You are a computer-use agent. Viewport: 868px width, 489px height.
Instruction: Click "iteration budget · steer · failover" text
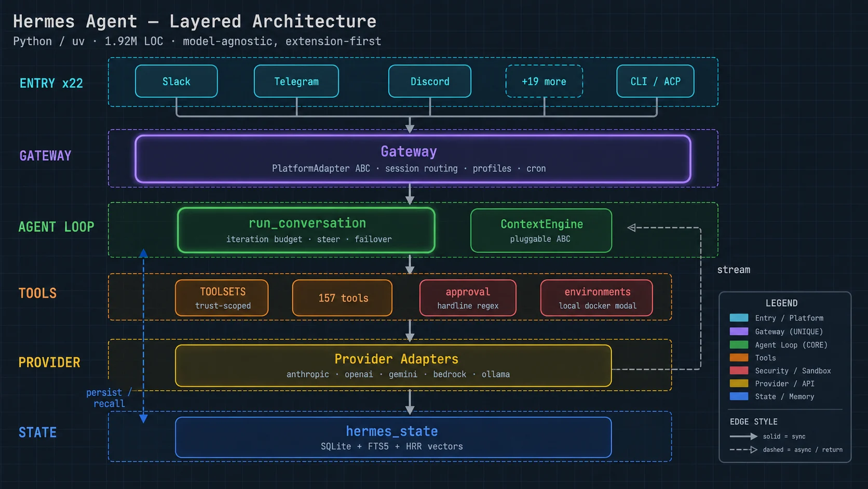click(x=309, y=239)
